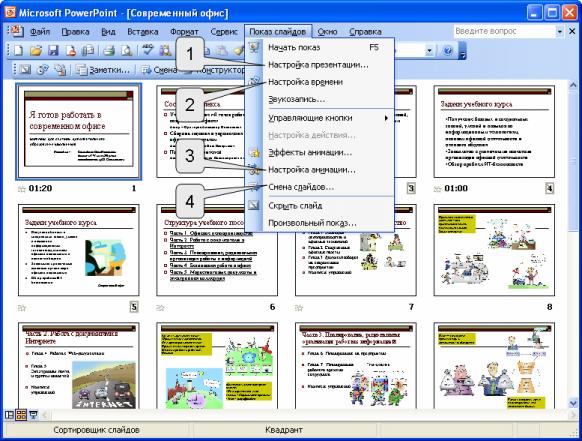This screenshot has width=582, height=441.
Task: Select slide 1 thumbnail Я готов работать
Action: [x=78, y=131]
